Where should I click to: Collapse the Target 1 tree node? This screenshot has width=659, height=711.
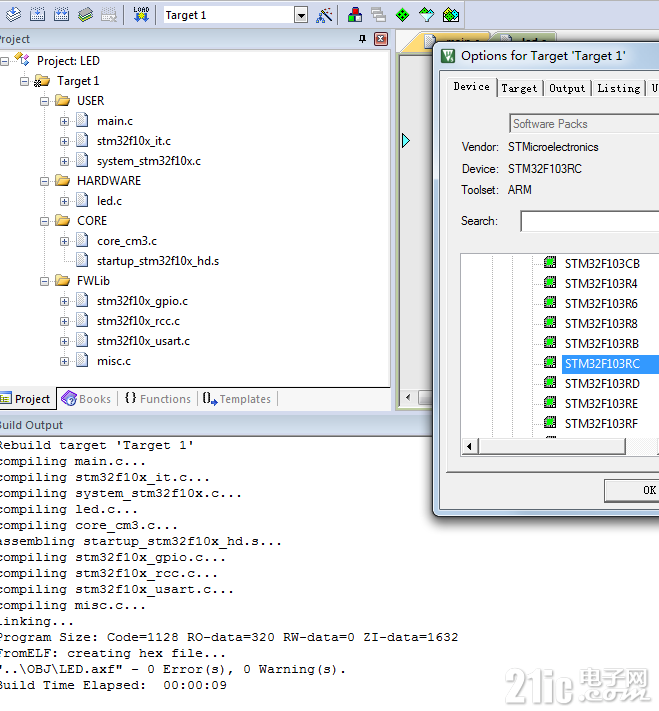24,82
